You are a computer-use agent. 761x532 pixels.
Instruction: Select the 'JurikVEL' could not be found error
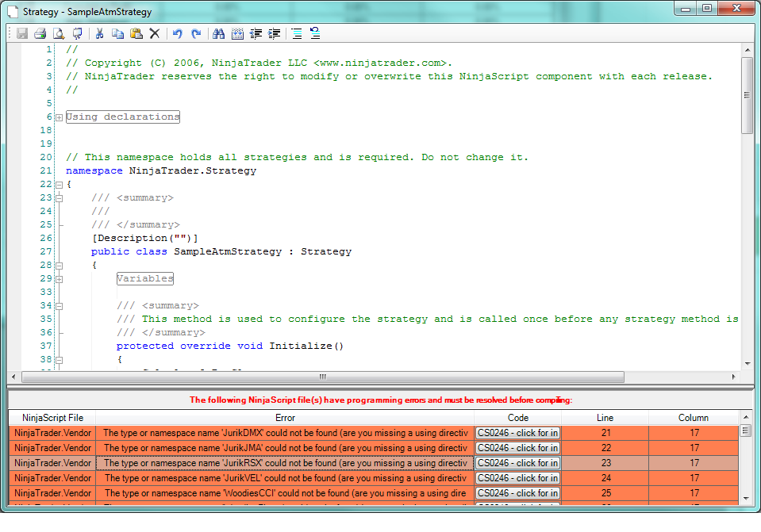pyautogui.click(x=285, y=478)
